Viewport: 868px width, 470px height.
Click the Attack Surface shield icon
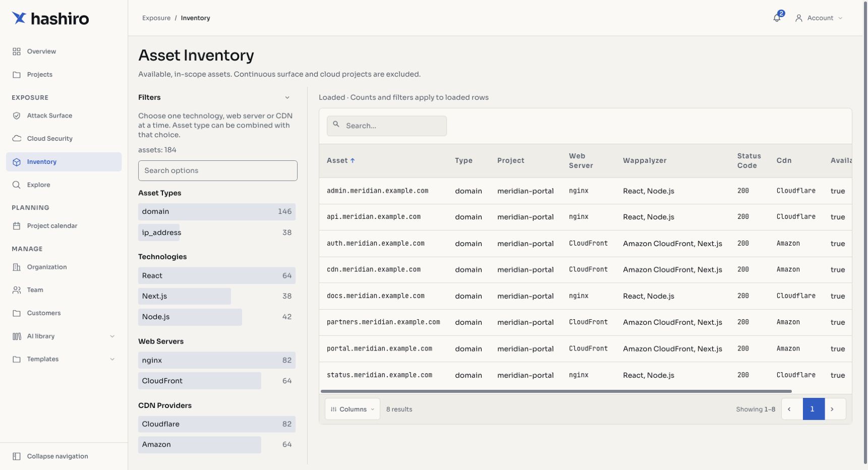coord(17,115)
